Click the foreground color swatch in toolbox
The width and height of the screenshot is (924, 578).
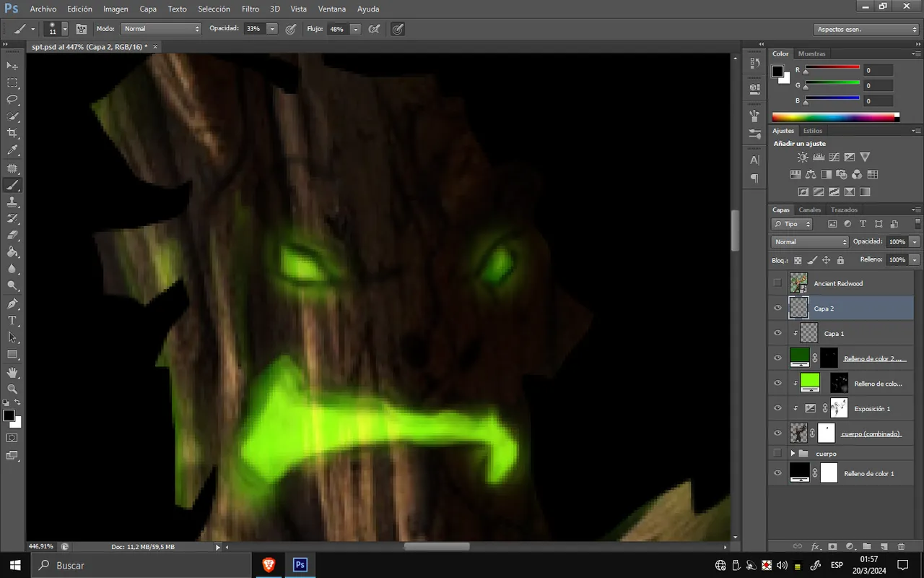(x=9, y=415)
